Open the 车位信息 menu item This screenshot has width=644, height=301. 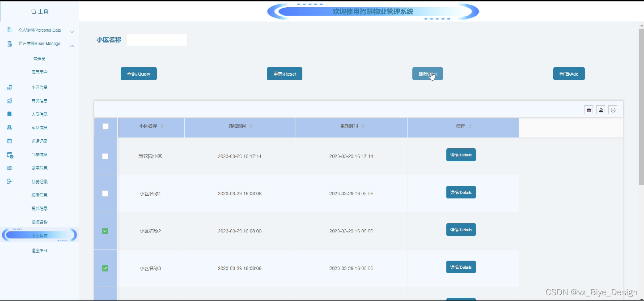pos(39,128)
